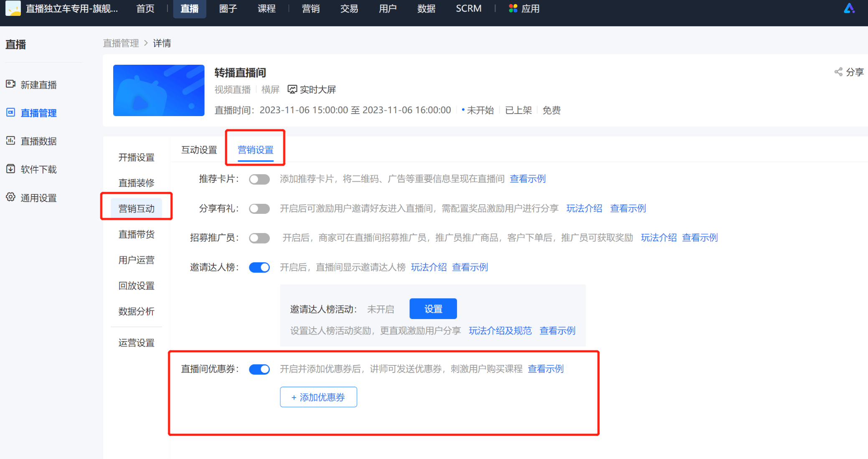
Task: Open 查看示例 link for 推荐卡片
Action: pos(528,179)
